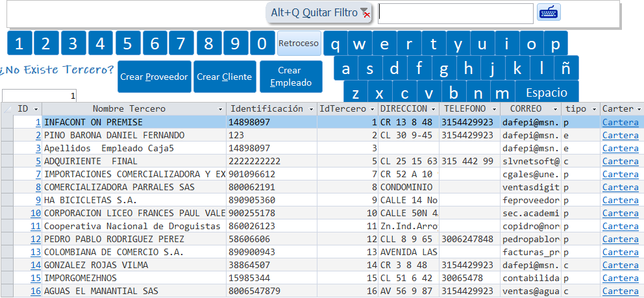Image resolution: width=644 pixels, height=298 pixels.
Task: Tap the Espacio space key
Action: 547,92
